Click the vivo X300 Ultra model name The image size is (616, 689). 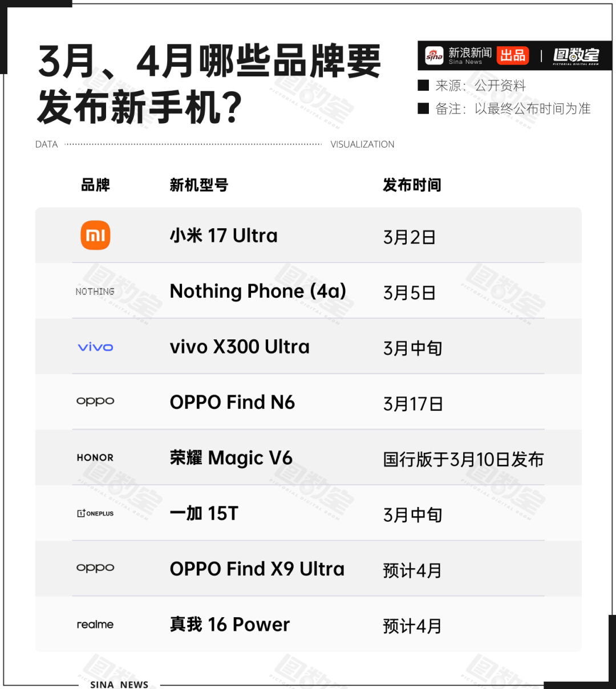coord(240,347)
